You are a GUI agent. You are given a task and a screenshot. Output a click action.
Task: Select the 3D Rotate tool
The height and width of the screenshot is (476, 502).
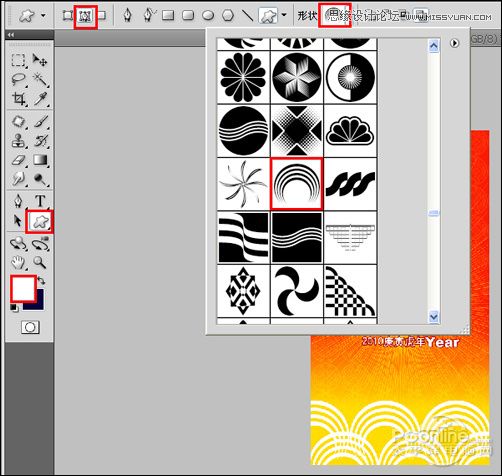click(18, 244)
